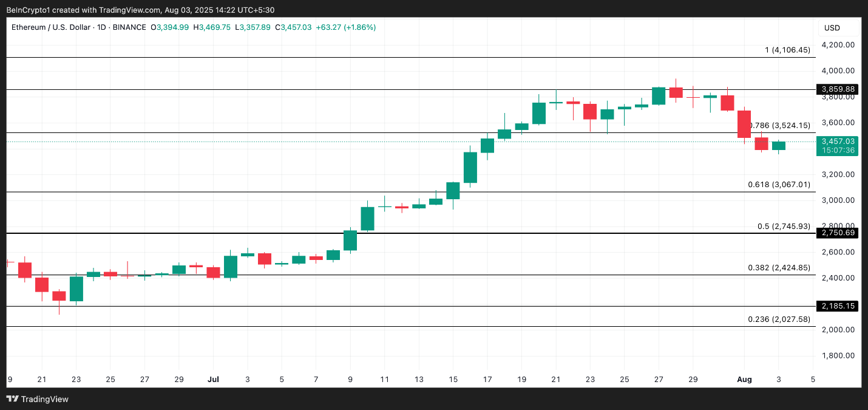Click the BeInCrypto1 attribution text at top
This screenshot has width=868, height=410.
[x=29, y=9]
